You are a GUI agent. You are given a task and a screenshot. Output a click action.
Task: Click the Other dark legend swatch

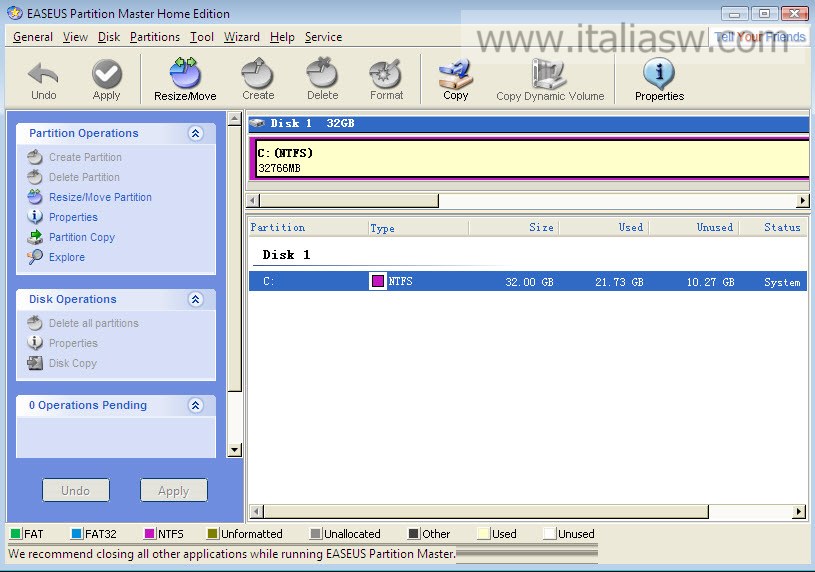pos(414,534)
